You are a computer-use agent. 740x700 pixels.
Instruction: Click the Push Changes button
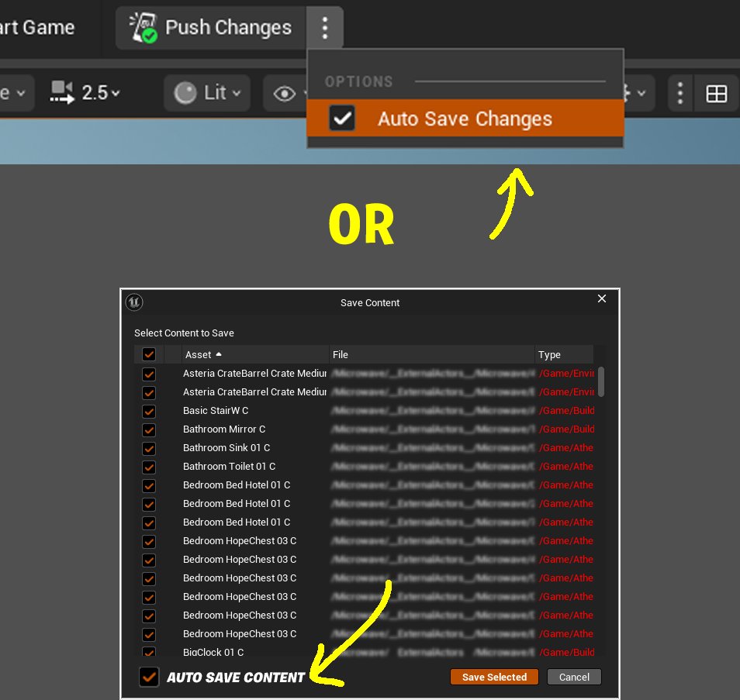click(x=211, y=27)
